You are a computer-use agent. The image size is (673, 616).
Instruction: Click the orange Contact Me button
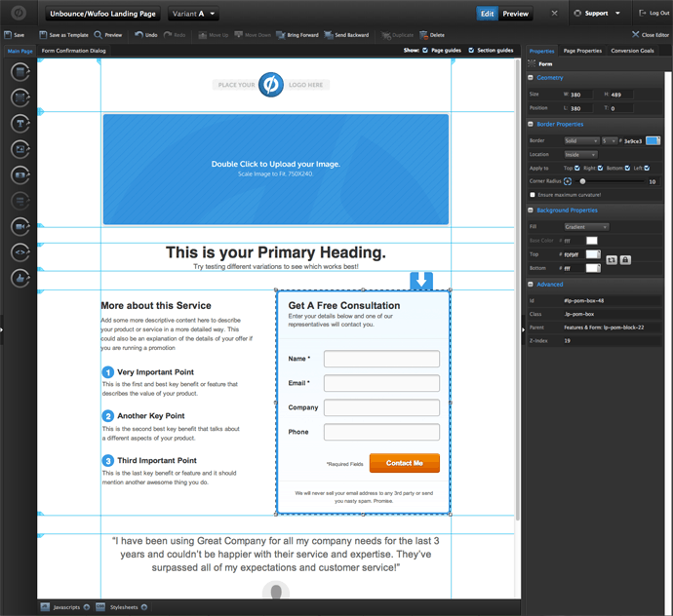pos(404,463)
